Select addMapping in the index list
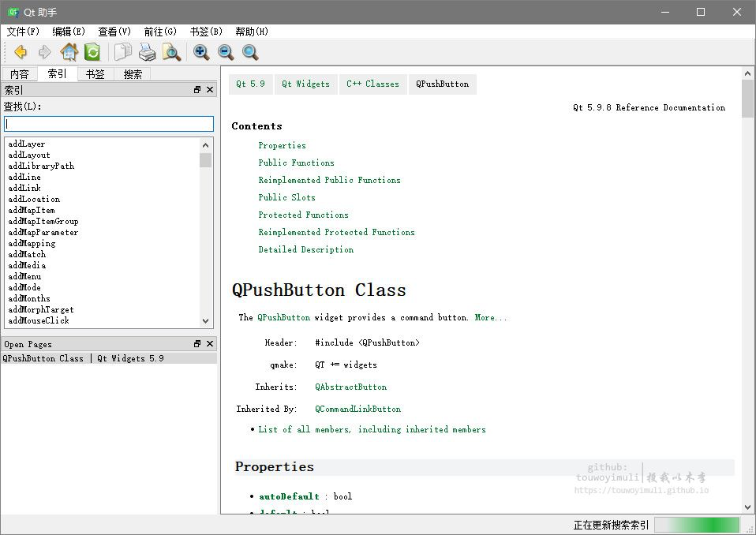The image size is (756, 535). pyautogui.click(x=32, y=243)
